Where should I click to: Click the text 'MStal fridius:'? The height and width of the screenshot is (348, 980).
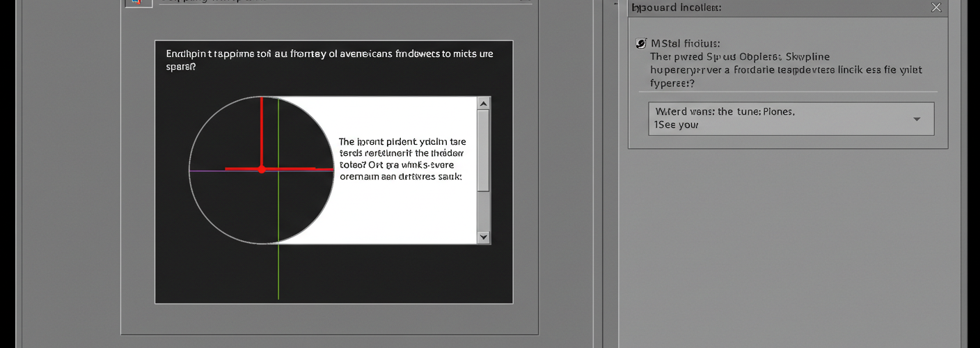click(685, 43)
